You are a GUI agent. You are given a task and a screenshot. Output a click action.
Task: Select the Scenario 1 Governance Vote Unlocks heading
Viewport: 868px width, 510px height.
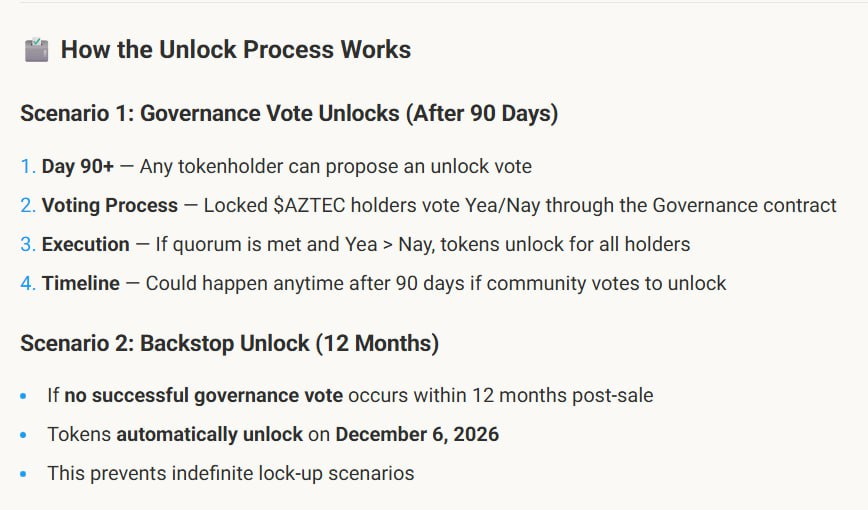pos(289,113)
